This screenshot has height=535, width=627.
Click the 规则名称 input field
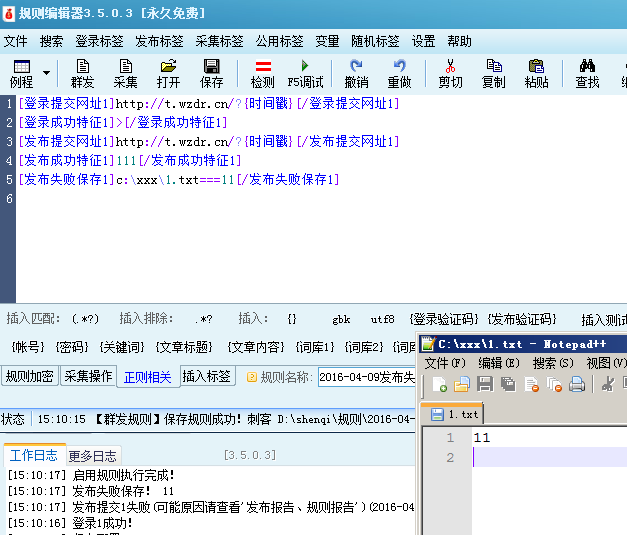(366, 377)
